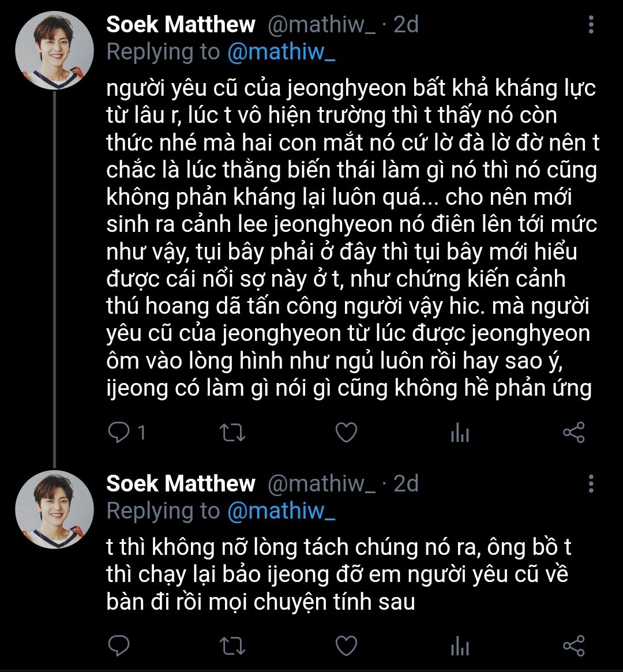Viewport: 623px width, 672px height.
Task: Share the second tweet
Action: [573, 645]
